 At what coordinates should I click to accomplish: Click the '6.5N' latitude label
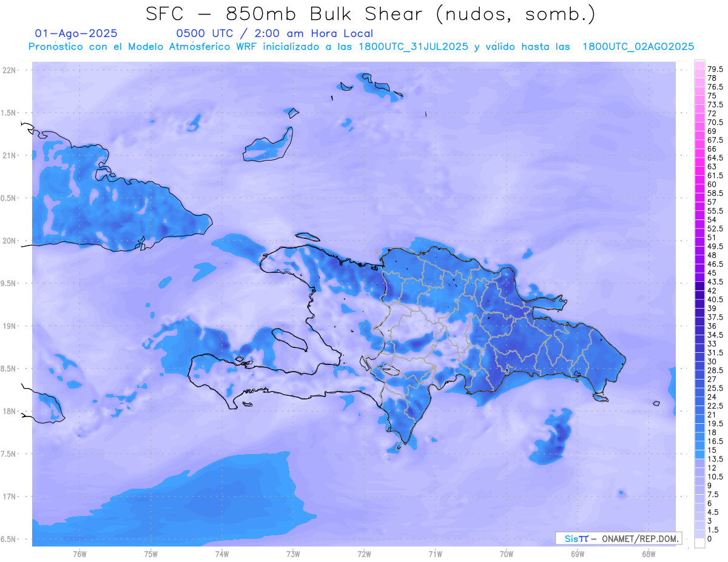coord(9,540)
